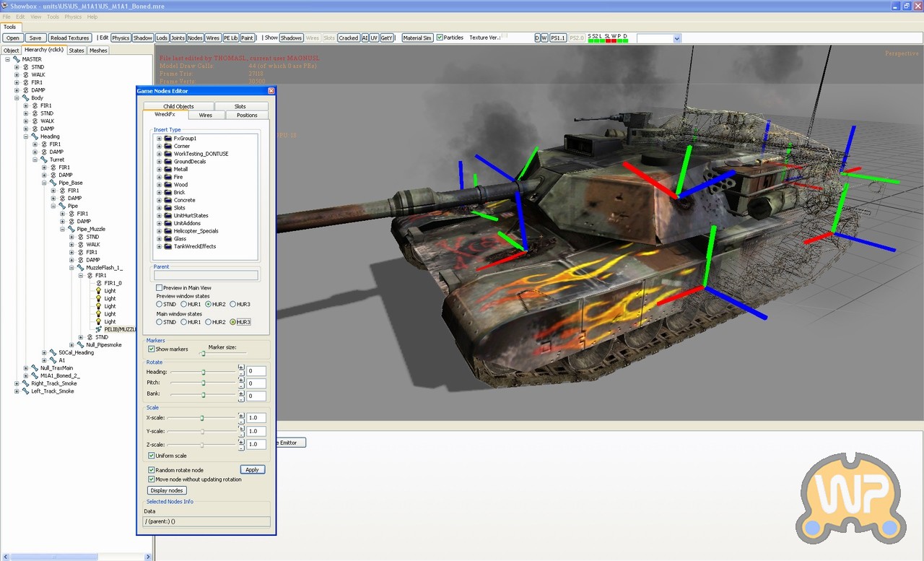Switch to the Positions tab
924x561 pixels.
(x=247, y=116)
